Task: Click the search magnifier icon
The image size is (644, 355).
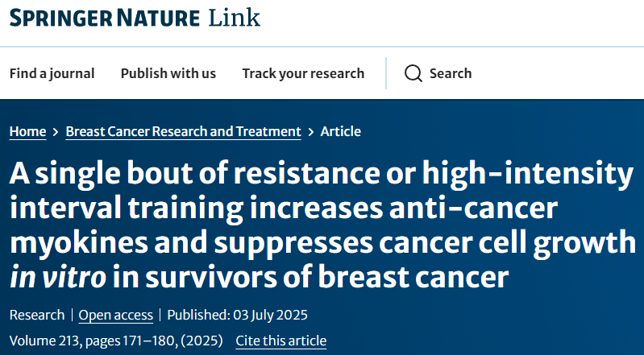Action: 413,73
